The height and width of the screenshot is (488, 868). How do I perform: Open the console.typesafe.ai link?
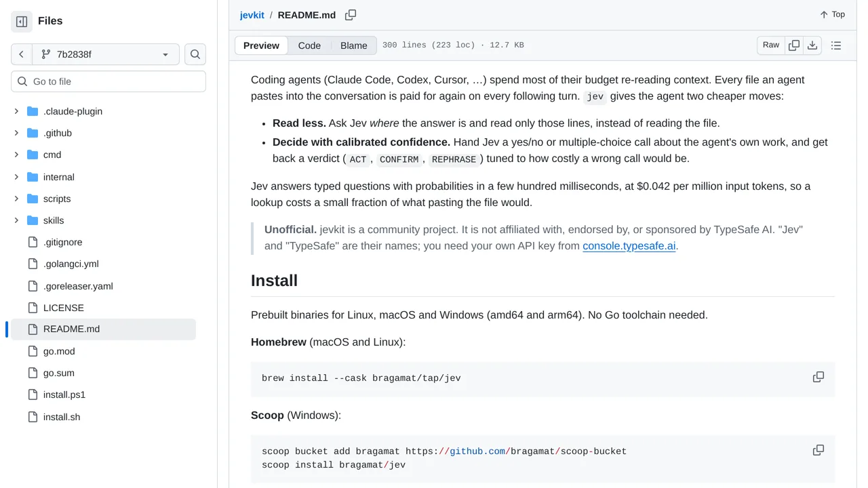(629, 245)
